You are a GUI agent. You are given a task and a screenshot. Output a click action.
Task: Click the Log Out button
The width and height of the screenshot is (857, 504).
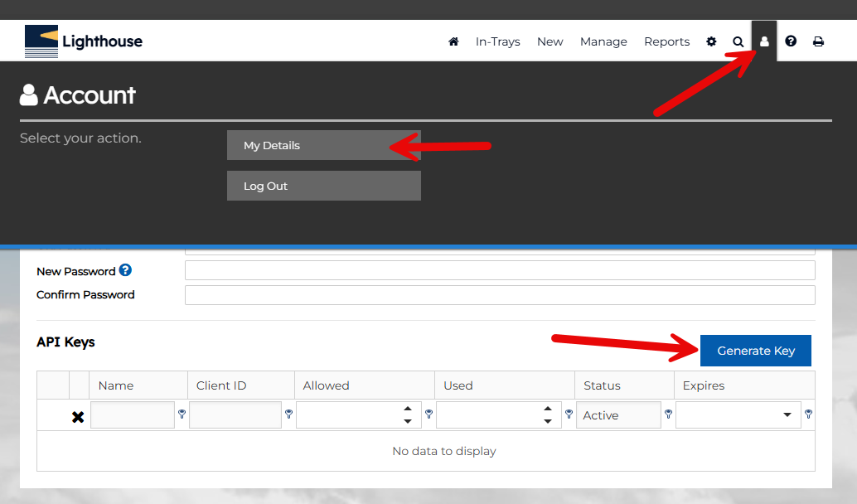[x=323, y=186]
